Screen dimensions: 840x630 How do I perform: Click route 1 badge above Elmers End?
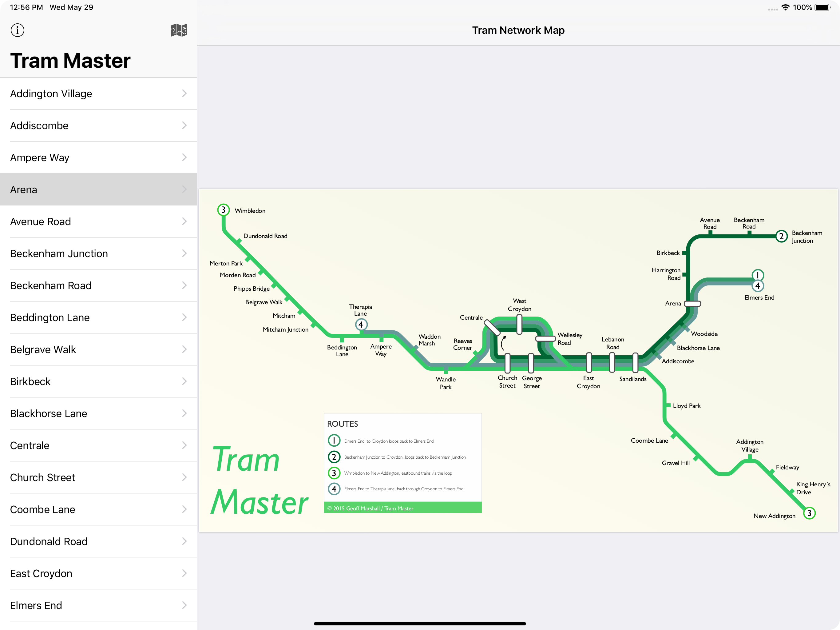tap(758, 275)
